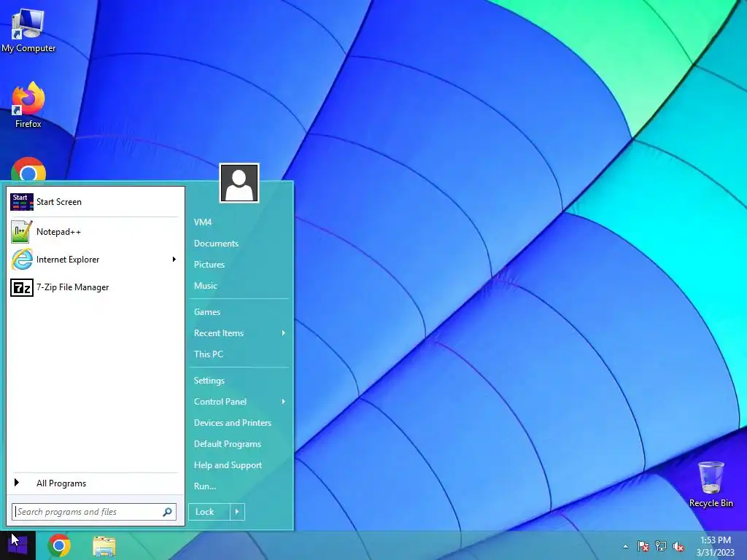Show hidden tray icons arrow
This screenshot has height=560, width=747.
625,547
